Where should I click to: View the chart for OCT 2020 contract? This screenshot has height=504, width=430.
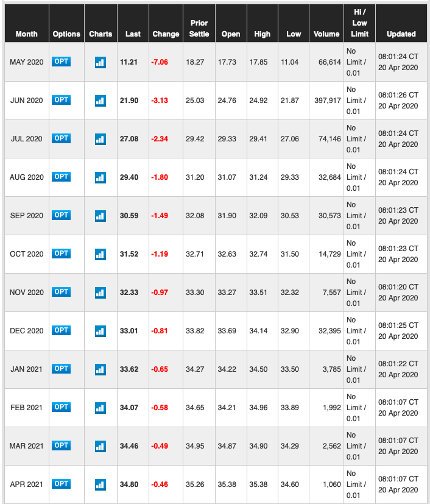(x=100, y=254)
